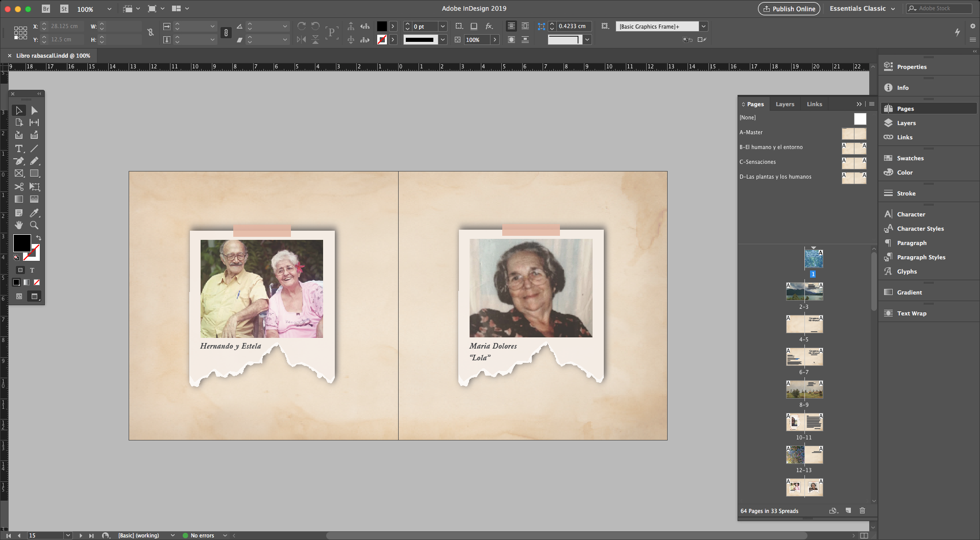The width and height of the screenshot is (980, 540).
Task: Open Adobe Bridge via Br icon
Action: pos(46,9)
